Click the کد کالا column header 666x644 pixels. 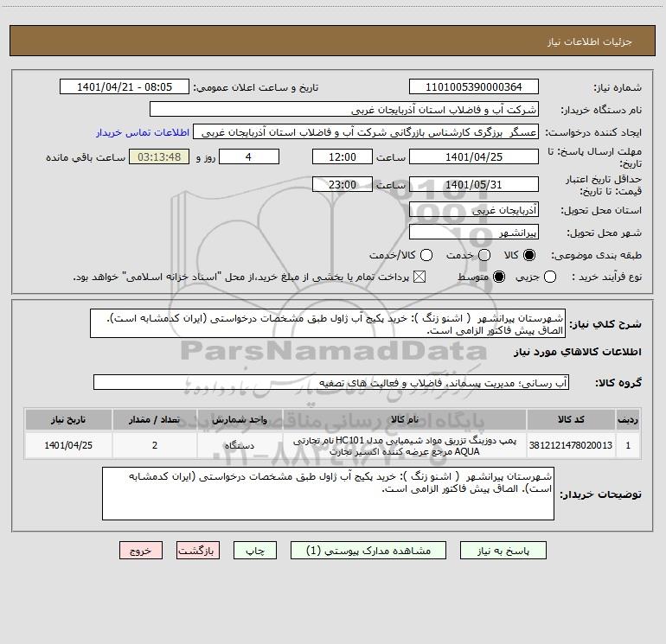pos(571,419)
